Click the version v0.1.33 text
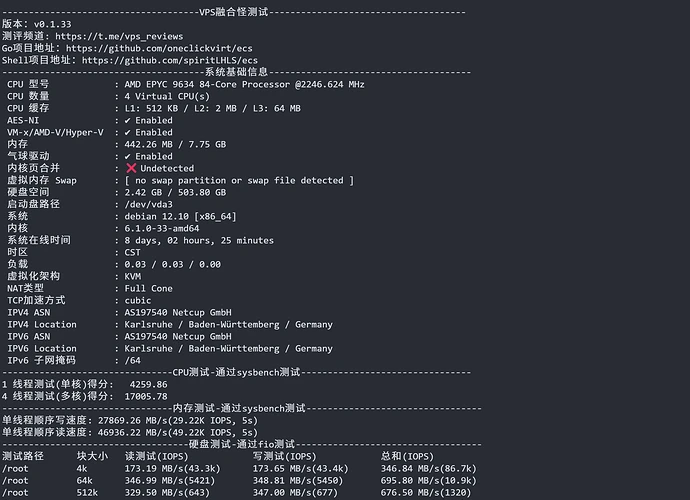690x500 pixels. 52,24
